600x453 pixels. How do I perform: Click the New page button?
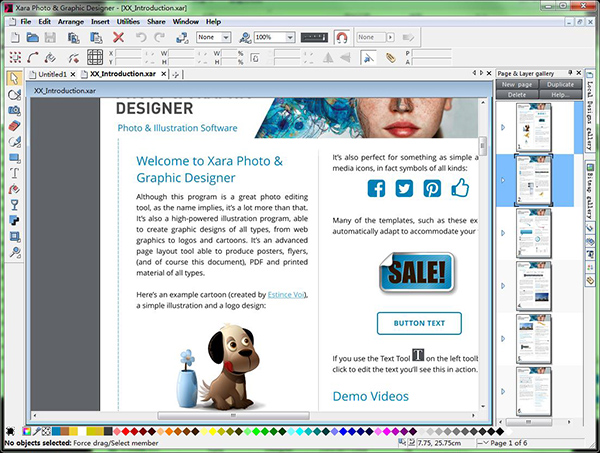517,85
